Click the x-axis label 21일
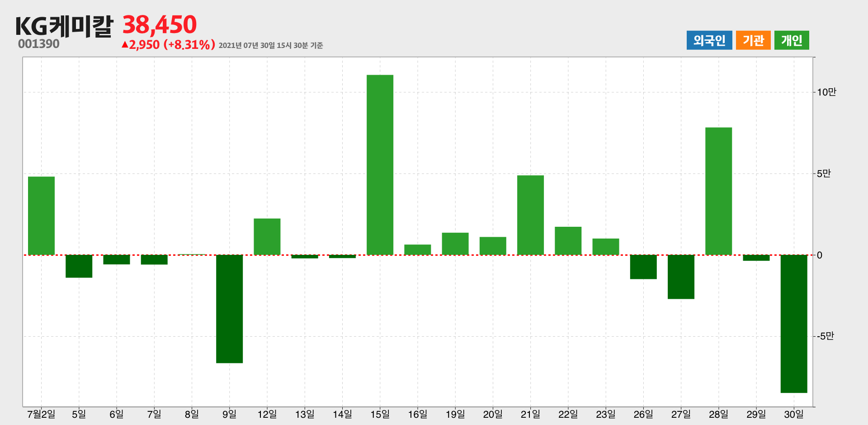868x425 pixels. [530, 414]
